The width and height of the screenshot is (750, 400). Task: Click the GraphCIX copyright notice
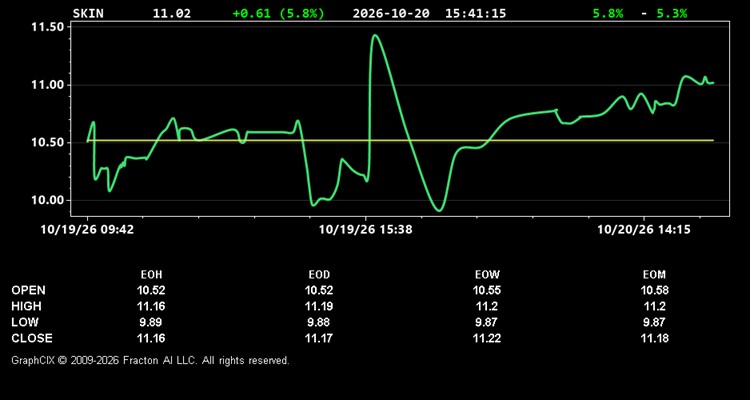[150, 360]
